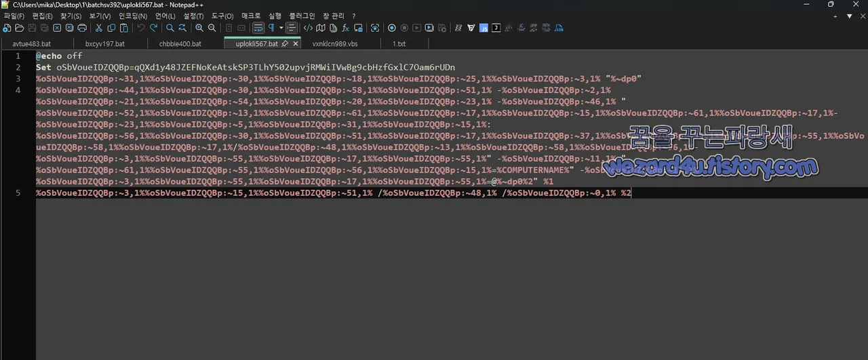
Task: Show the Document Map panel
Action: point(321,28)
